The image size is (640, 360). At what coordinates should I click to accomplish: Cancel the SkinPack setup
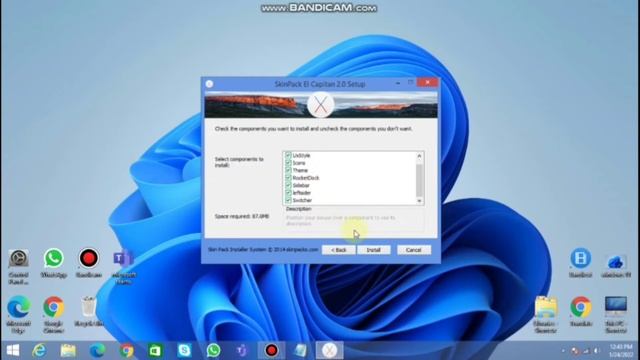413,250
